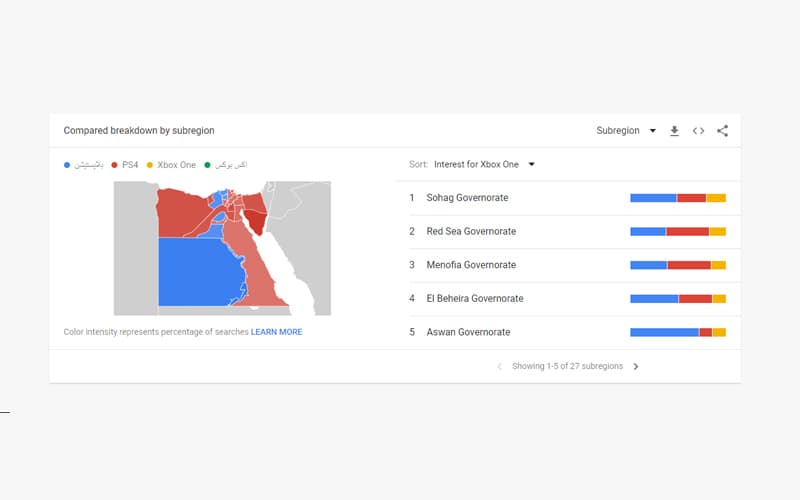The height and width of the screenshot is (500, 800).
Task: Click Menofia Governorate entry
Action: (471, 265)
